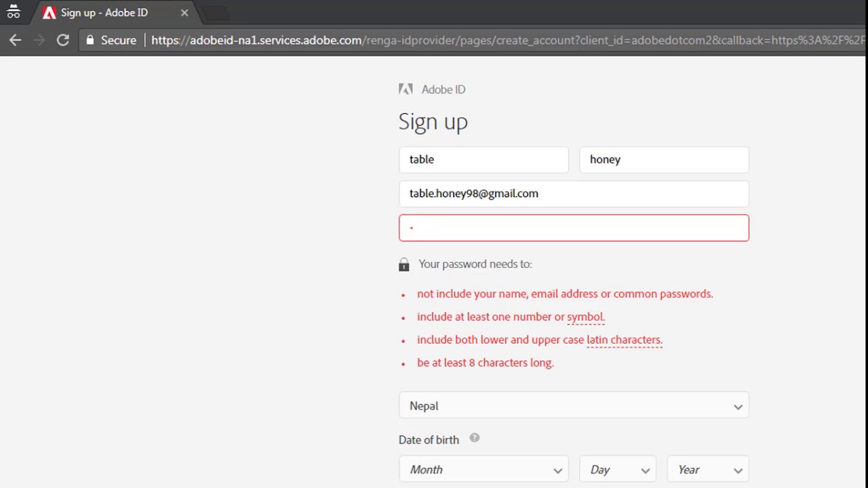
Task: Click the red-outlined password field
Action: point(574,228)
